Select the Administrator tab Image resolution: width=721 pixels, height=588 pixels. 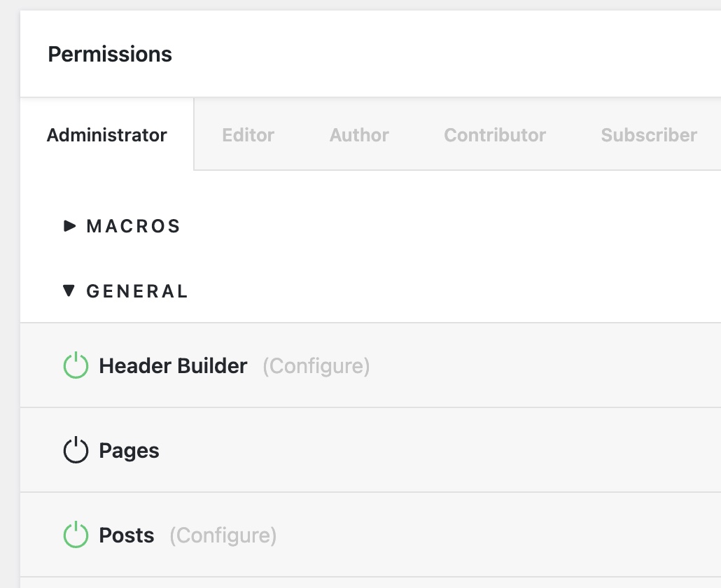tap(107, 135)
